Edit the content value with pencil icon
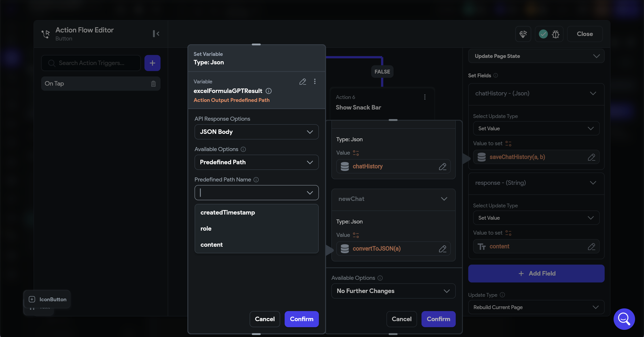Image resolution: width=644 pixels, height=337 pixels. (591, 246)
